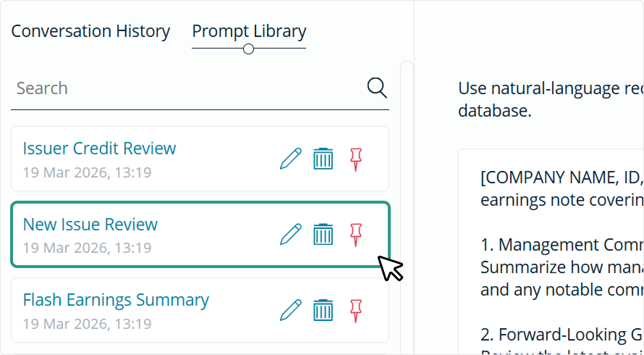Pin the Issuer Credit Review prompt

[356, 158]
